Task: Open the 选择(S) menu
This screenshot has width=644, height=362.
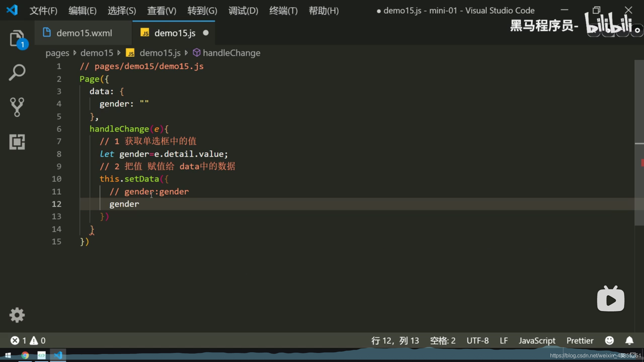Action: tap(122, 11)
